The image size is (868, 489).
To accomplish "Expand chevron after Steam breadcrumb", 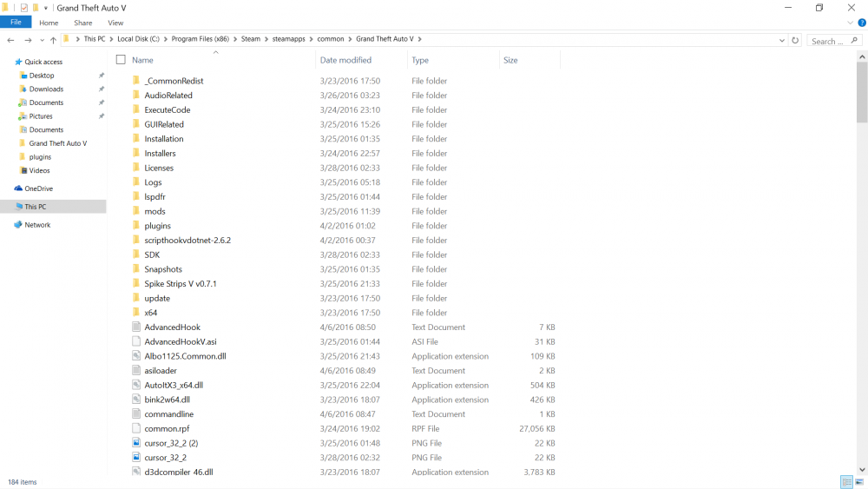I will (x=266, y=39).
